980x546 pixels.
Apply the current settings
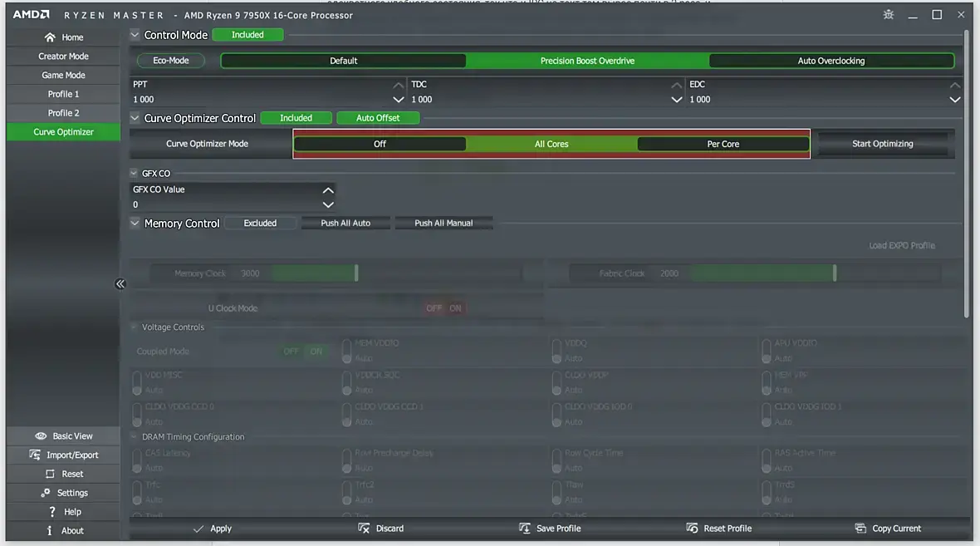[213, 529]
